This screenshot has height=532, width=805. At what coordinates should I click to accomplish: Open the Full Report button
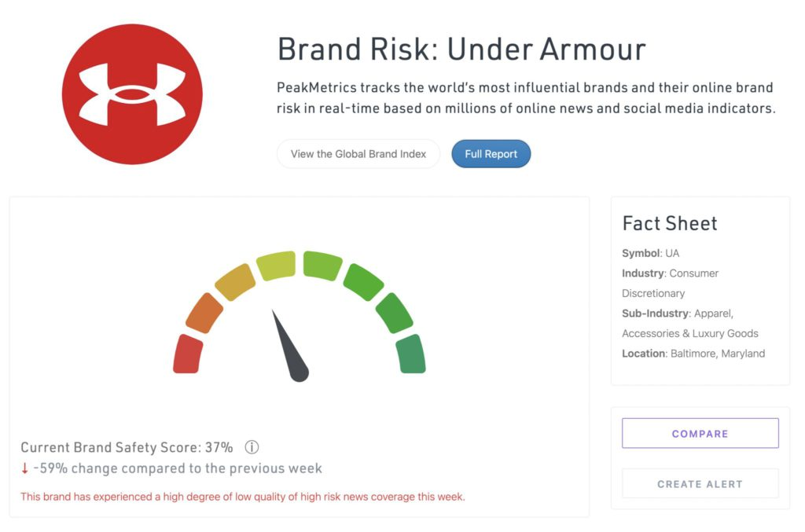point(491,154)
